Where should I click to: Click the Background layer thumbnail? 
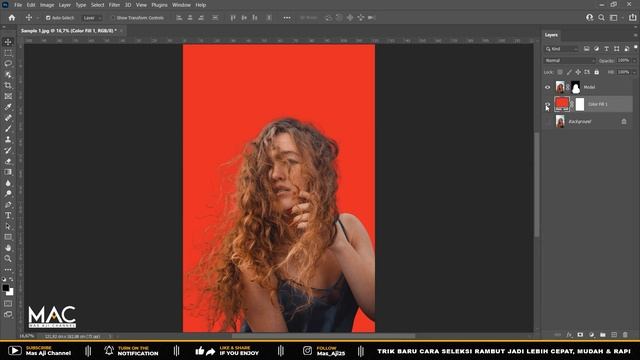click(x=560, y=122)
